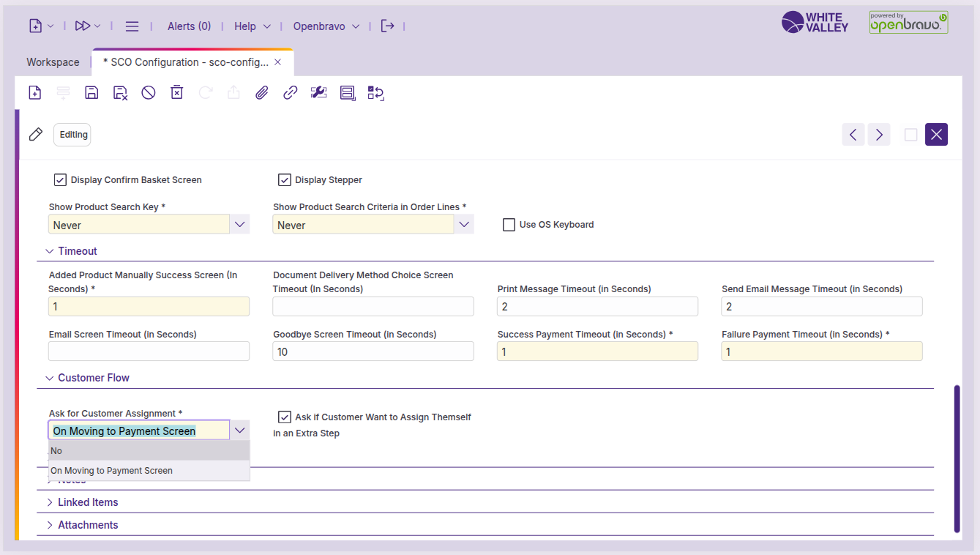Image resolution: width=980 pixels, height=555 pixels.
Task: Go to next record arrow
Action: click(x=879, y=135)
